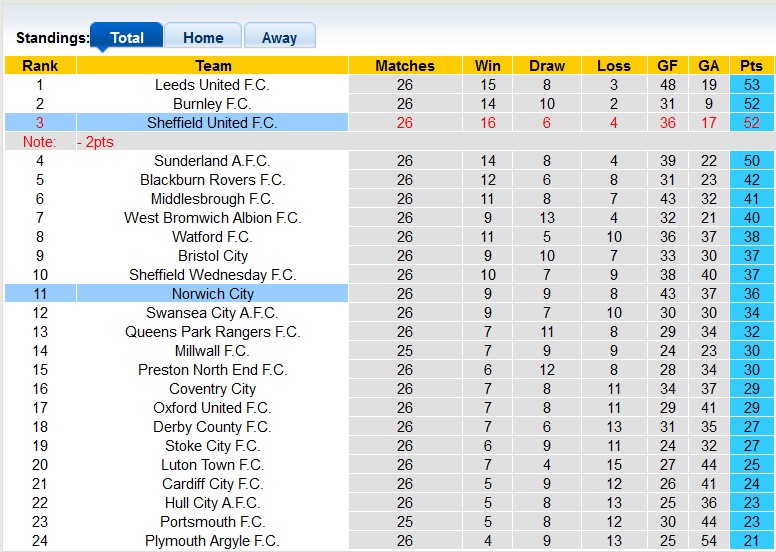Click the Matches column header
The height and width of the screenshot is (552, 776).
click(x=404, y=66)
